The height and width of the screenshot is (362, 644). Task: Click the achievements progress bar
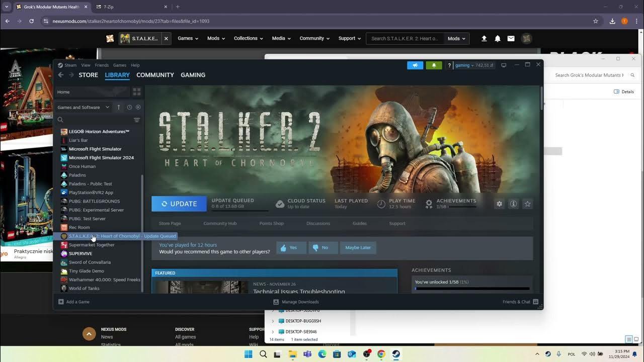click(x=472, y=289)
